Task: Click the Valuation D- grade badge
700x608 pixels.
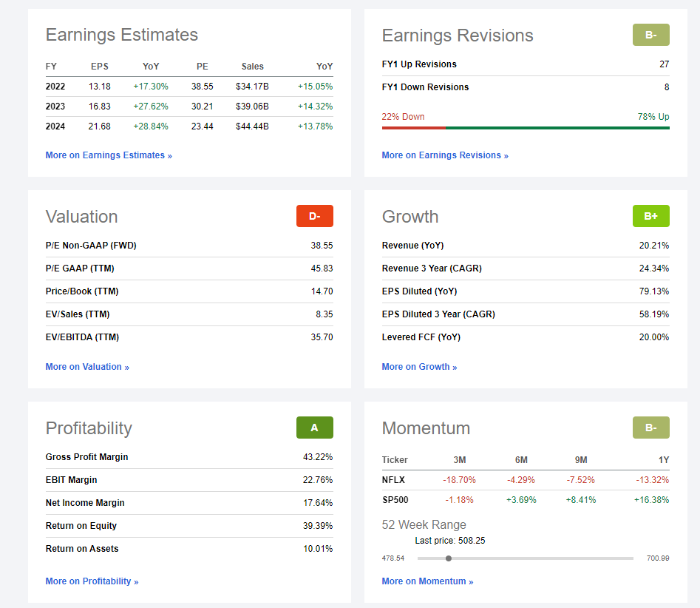Action: tap(314, 216)
